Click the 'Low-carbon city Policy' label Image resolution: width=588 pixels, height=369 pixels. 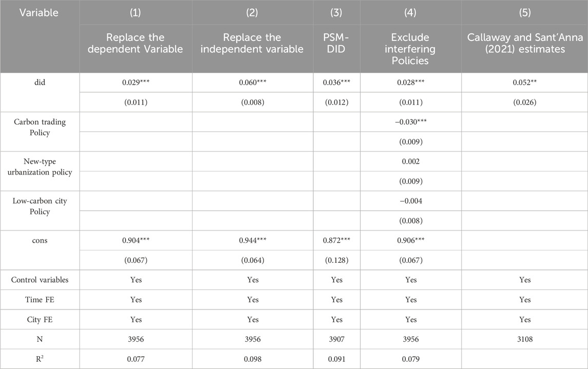[x=40, y=206]
